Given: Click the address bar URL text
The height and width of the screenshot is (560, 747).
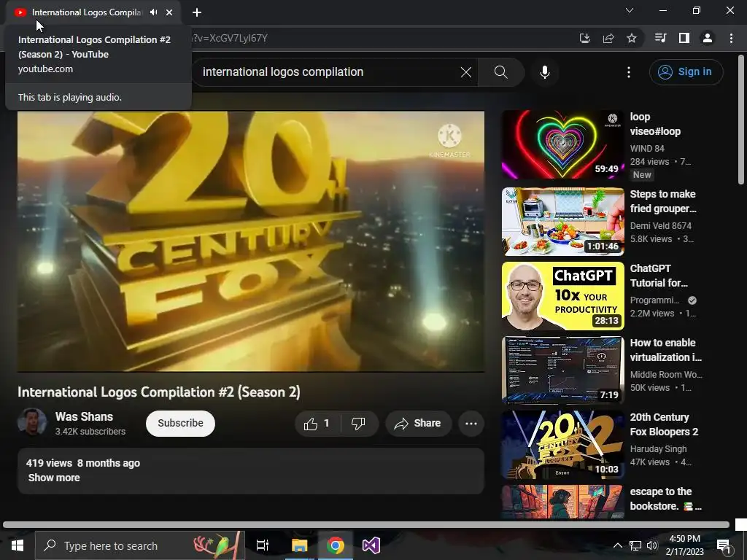Looking at the screenshot, I should [x=229, y=38].
